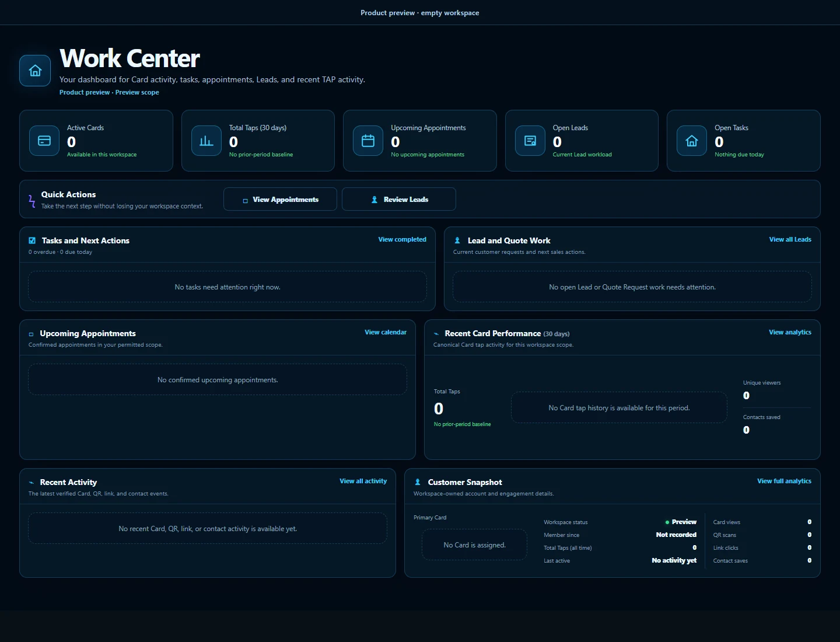Click the Workspace status Preview value
Viewport: 840px width, 642px height.
681,522
